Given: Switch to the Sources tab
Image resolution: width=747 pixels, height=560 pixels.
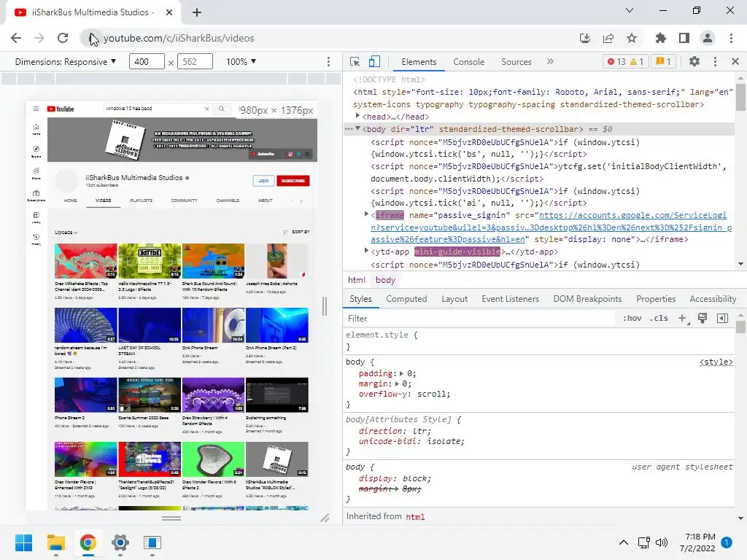Looking at the screenshot, I should [x=516, y=62].
